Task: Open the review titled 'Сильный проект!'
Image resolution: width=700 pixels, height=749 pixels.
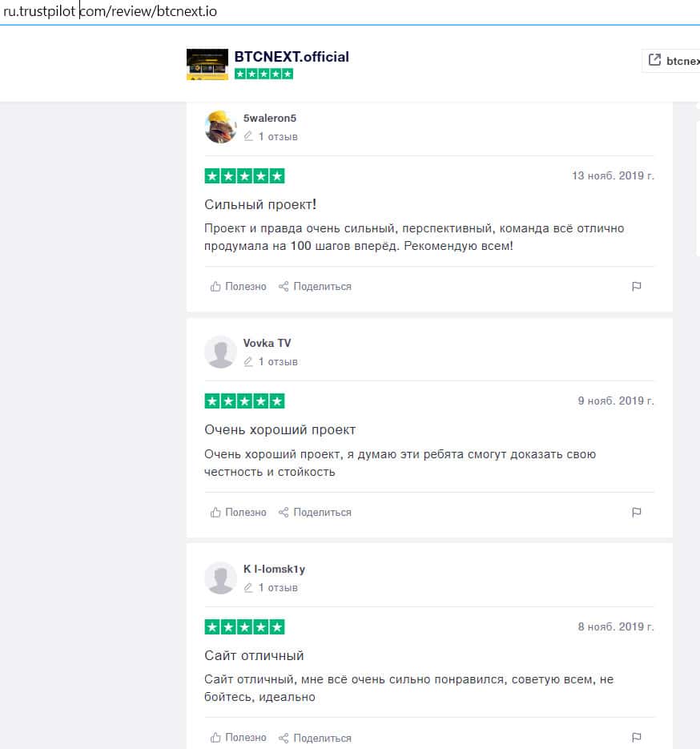Action: (x=260, y=204)
